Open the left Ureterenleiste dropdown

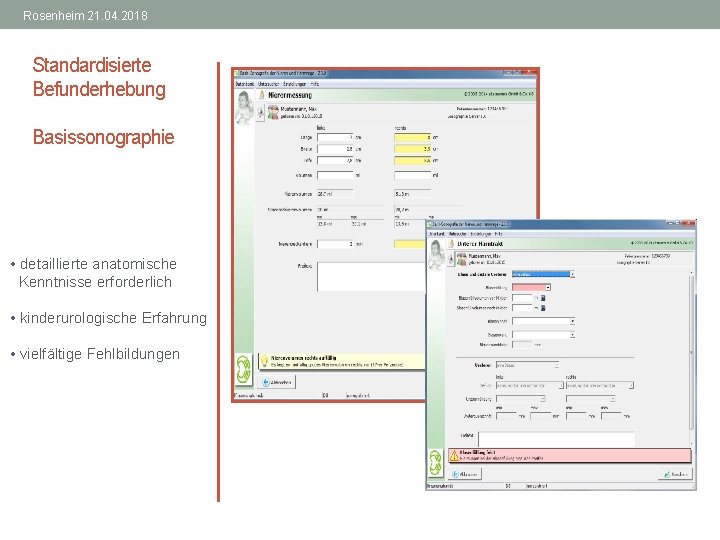(x=521, y=399)
